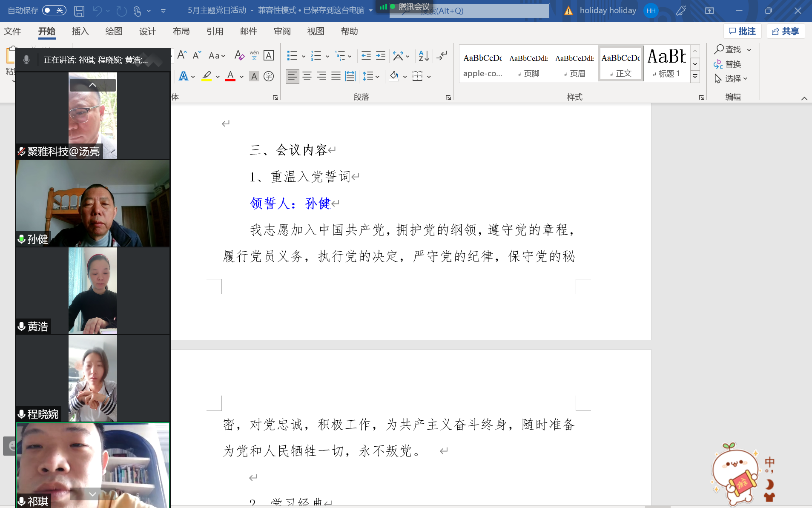Viewport: 812px width, 508px height.
Task: Click 黄浩 participant video thumbnail
Action: (x=93, y=291)
